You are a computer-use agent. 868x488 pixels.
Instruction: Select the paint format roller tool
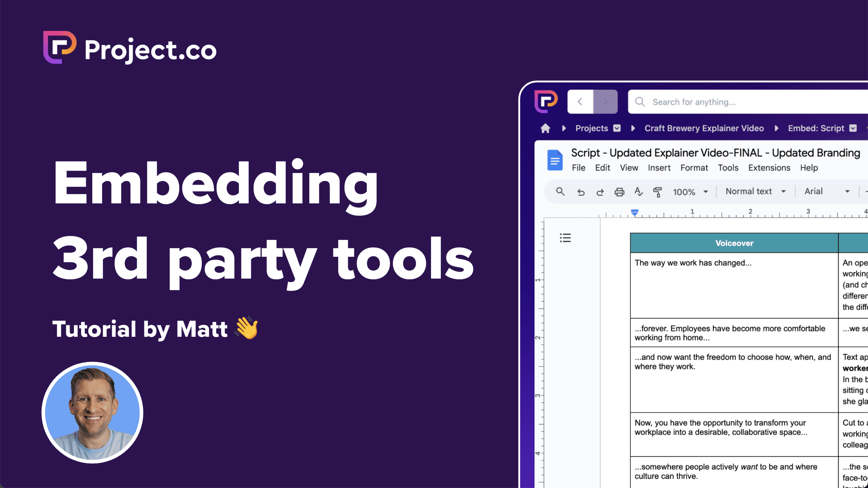(657, 192)
